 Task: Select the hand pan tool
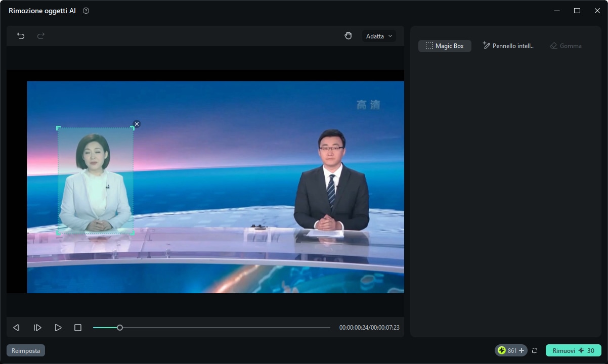coord(348,36)
